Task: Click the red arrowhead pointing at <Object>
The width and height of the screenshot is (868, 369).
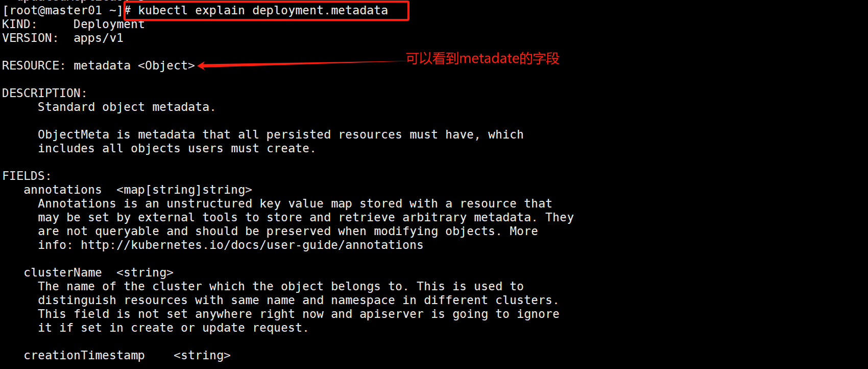Action: coord(202,65)
